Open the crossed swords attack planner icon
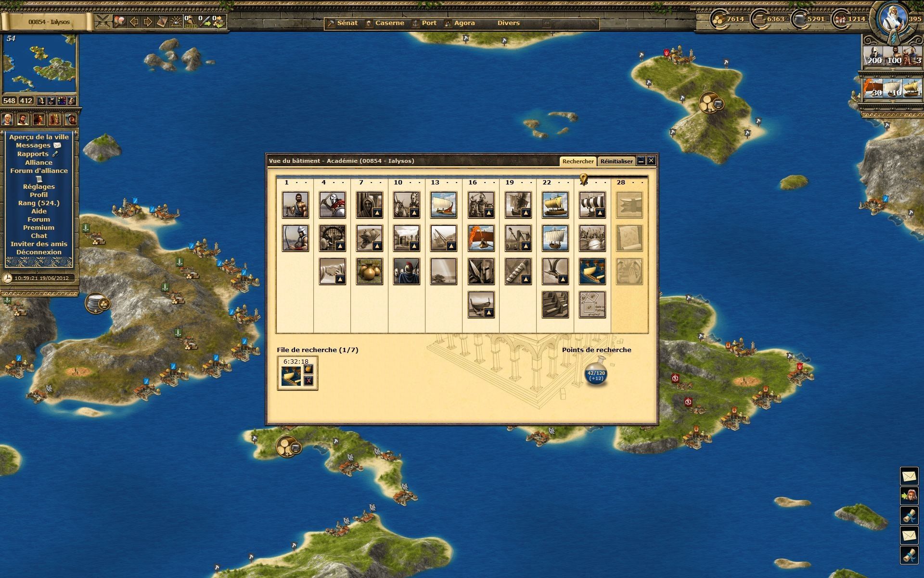 point(102,22)
